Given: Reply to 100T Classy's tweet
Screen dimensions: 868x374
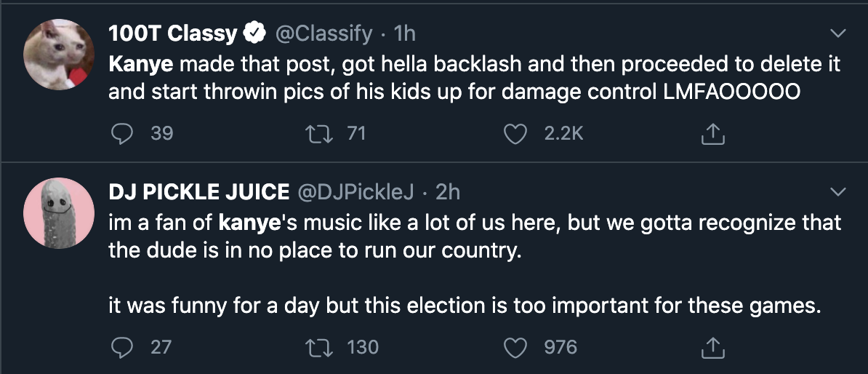Looking at the screenshot, I should [121, 134].
